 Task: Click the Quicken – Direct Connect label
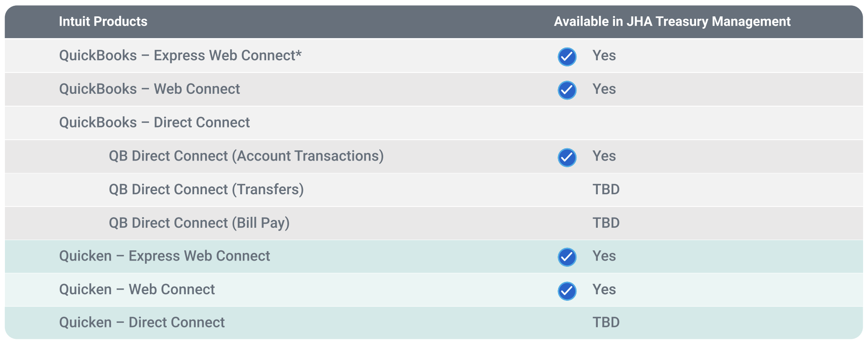tap(142, 322)
